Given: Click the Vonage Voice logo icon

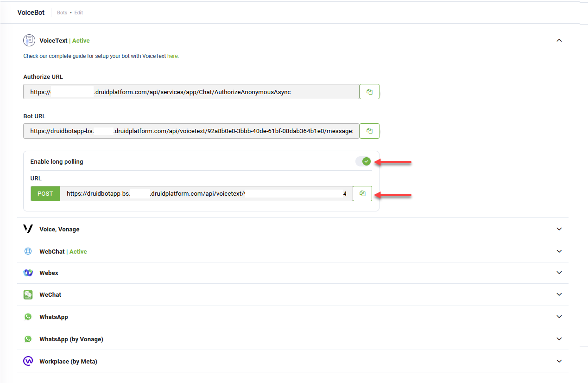Looking at the screenshot, I should [x=28, y=229].
